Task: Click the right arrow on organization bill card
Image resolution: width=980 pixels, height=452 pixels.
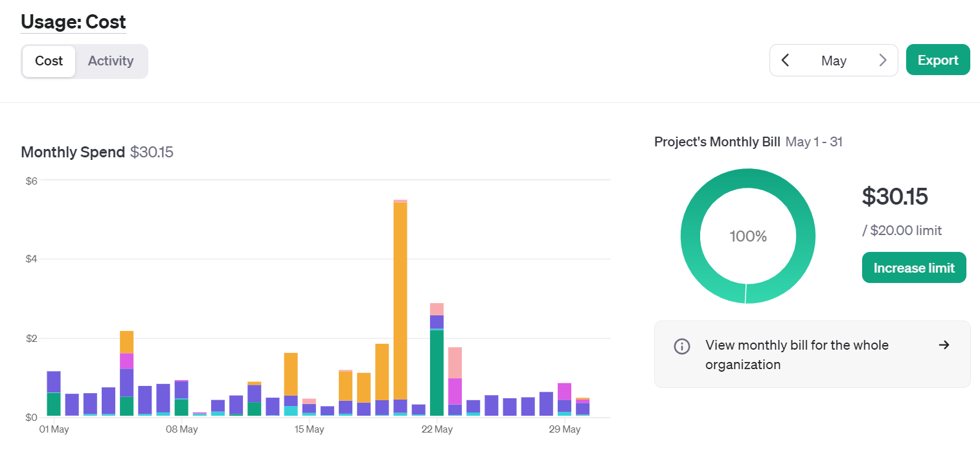Action: [944, 345]
